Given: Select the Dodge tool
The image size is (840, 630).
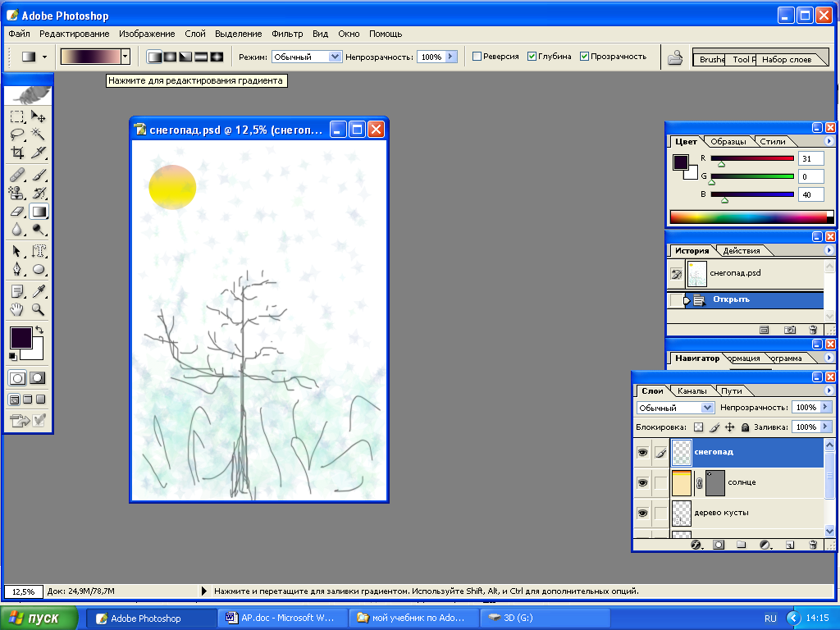Looking at the screenshot, I should [38, 230].
